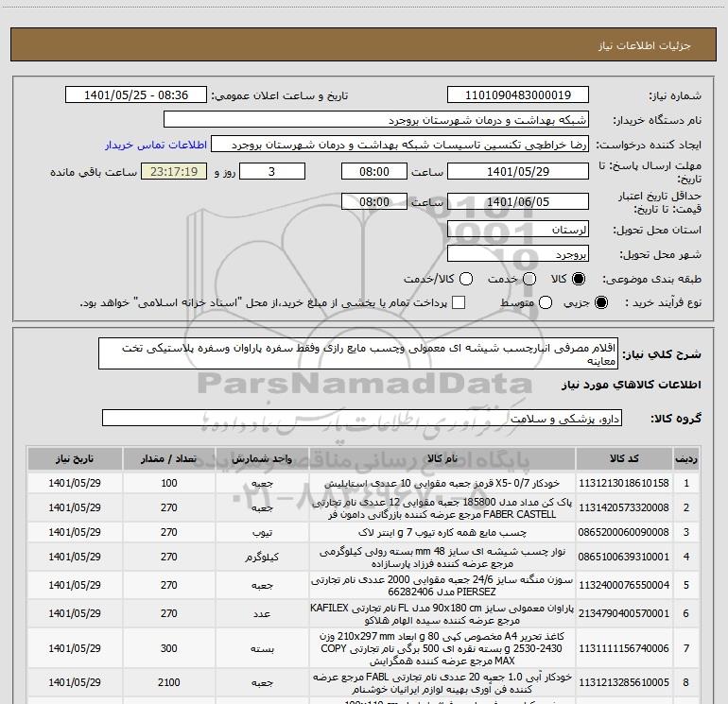Click the remaining time countdown box
The width and height of the screenshot is (728, 704).
click(x=173, y=172)
